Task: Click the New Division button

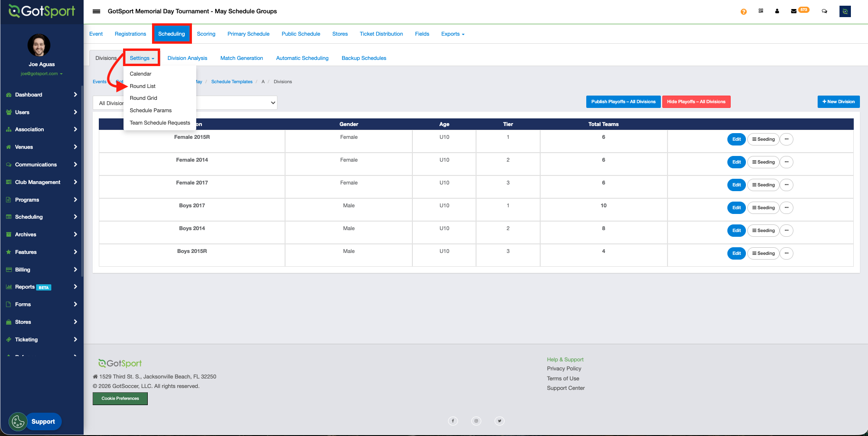Action: (838, 102)
